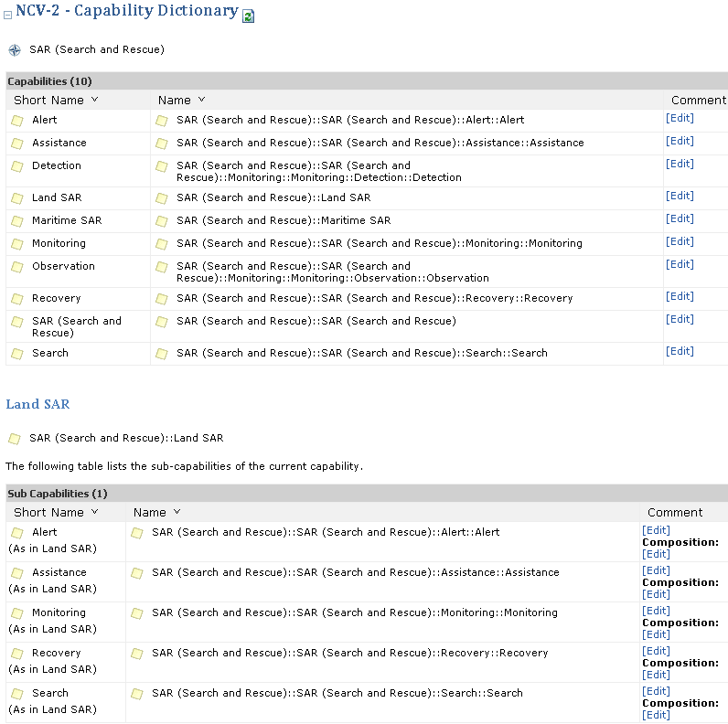Collapse the NCV-2 Capability Dictionary section
Image resolution: width=728 pixels, height=724 pixels.
(8, 15)
